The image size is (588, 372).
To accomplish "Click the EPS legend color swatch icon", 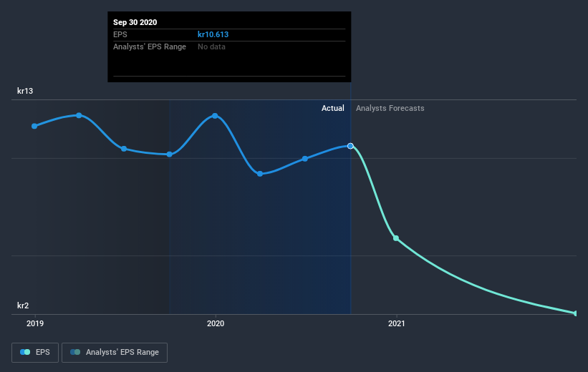I will (25, 352).
